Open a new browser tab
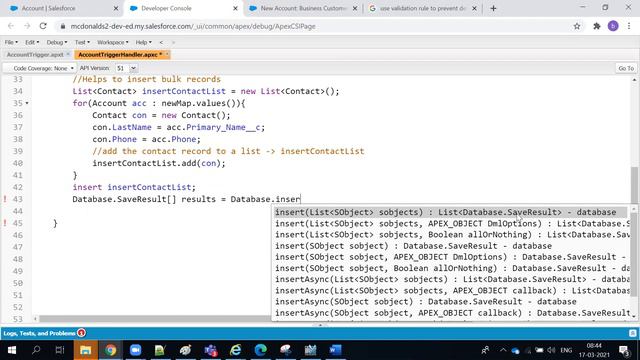 493,8
